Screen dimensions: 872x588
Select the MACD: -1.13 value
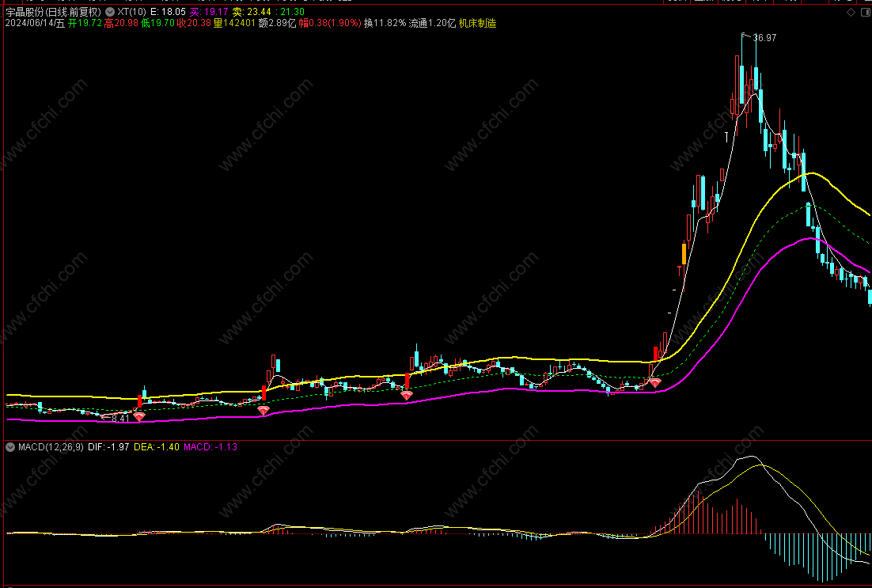pyautogui.click(x=210, y=446)
